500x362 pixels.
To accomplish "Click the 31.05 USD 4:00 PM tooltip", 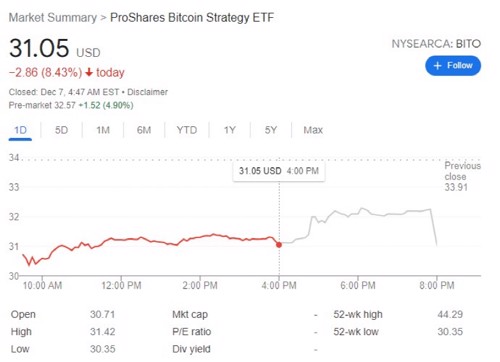I will click(x=279, y=171).
